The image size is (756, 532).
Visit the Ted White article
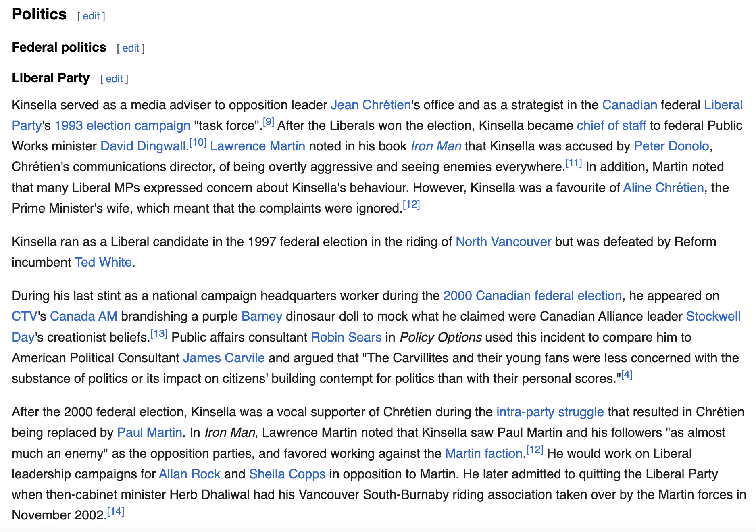(103, 262)
